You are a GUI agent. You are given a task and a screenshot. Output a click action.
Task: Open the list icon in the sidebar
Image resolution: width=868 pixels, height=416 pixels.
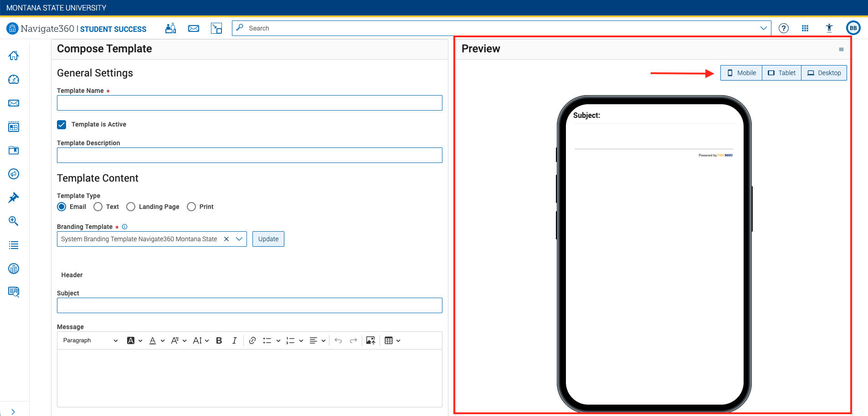[x=14, y=245]
